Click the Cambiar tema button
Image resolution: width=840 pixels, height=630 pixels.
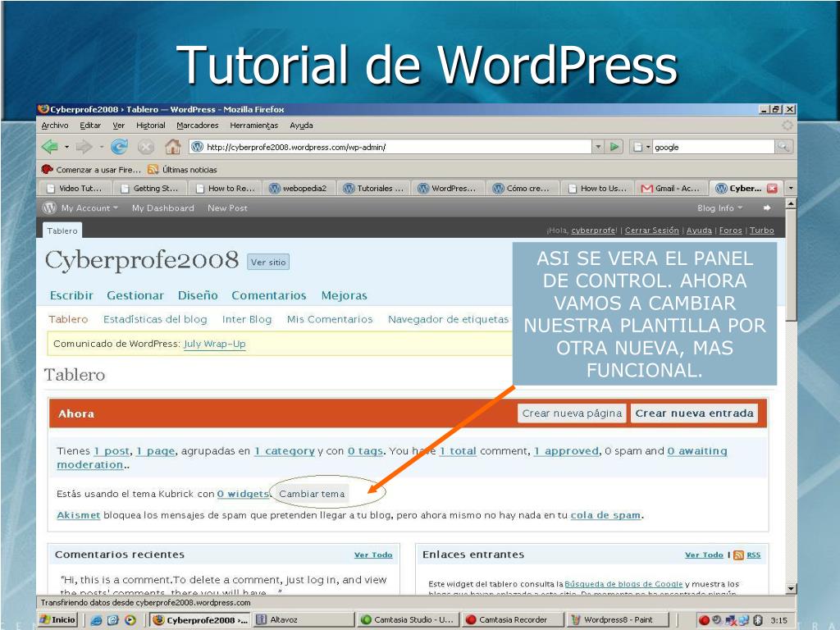312,494
